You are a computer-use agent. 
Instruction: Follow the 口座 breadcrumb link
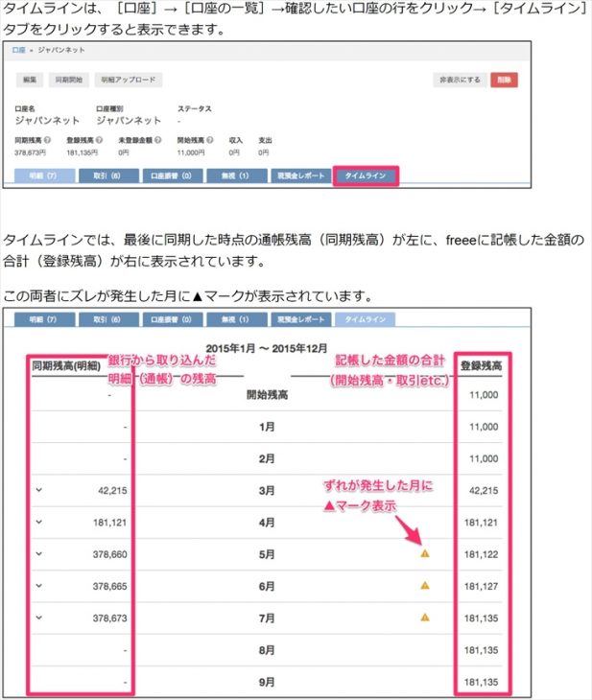19,49
